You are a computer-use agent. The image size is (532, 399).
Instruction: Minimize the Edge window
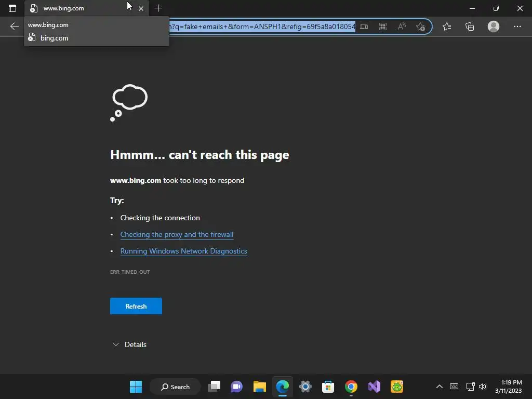472,8
